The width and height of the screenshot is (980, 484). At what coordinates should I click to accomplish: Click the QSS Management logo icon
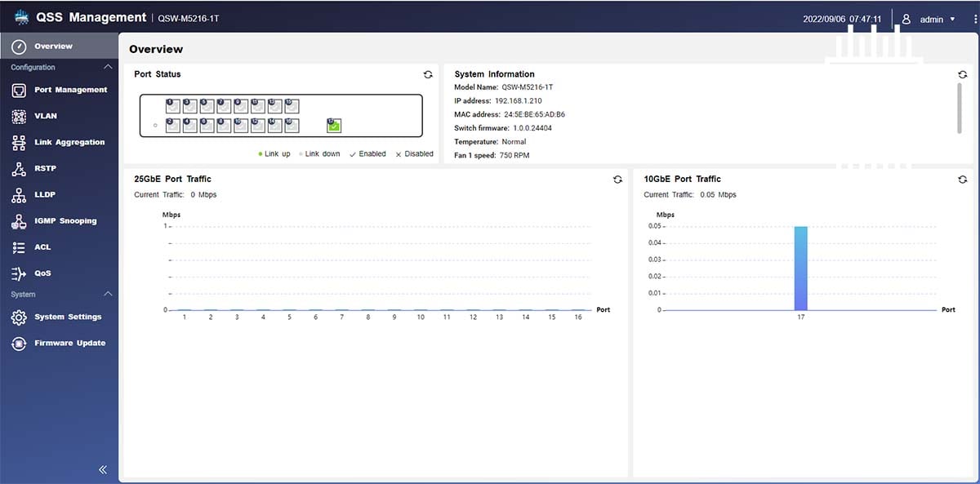pos(22,18)
